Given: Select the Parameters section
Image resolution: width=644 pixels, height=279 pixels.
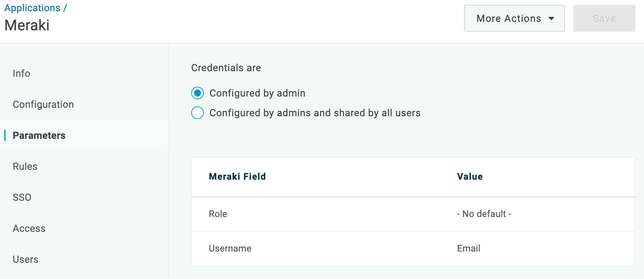Looking at the screenshot, I should coord(39,135).
